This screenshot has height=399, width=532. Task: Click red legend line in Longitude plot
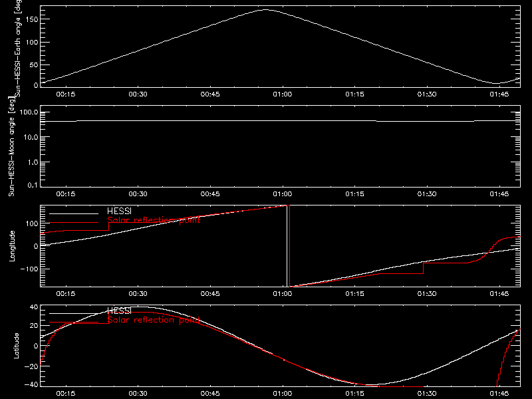[74, 223]
